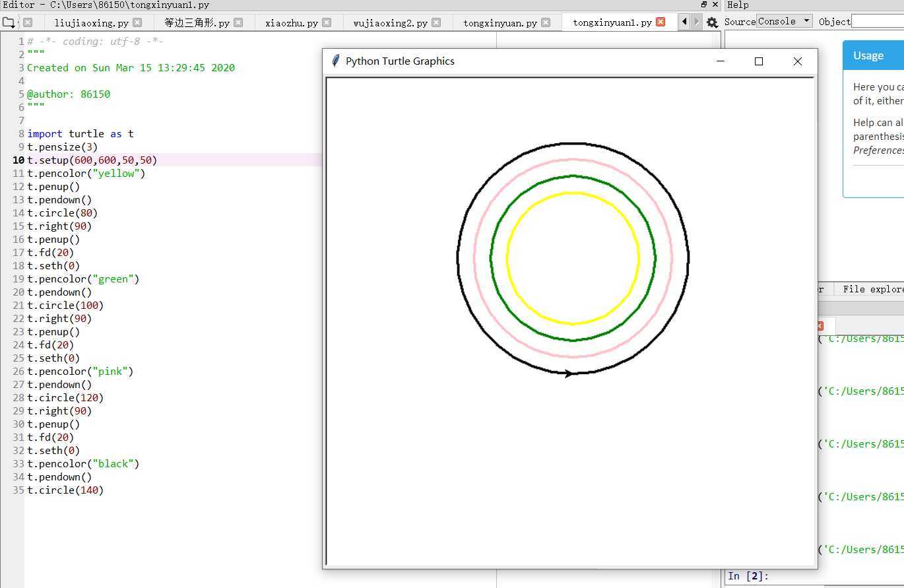Close the partially hidden first editor tab

click(28, 22)
